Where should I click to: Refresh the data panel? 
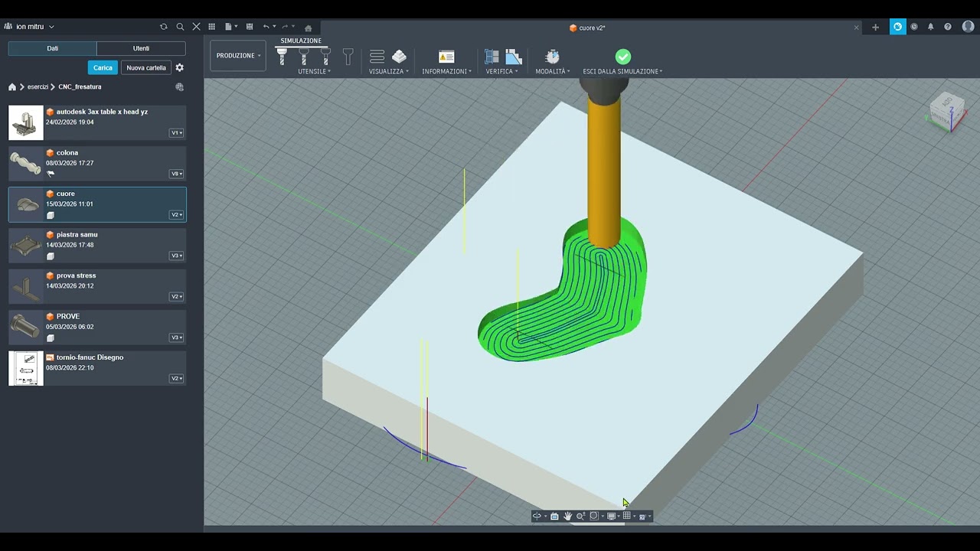[163, 27]
